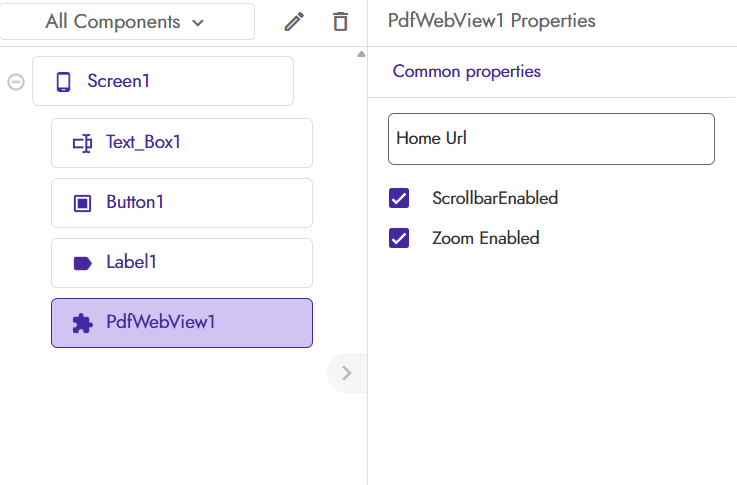Image resolution: width=737 pixels, height=485 pixels.
Task: Click the Button1 component icon
Action: 82,203
